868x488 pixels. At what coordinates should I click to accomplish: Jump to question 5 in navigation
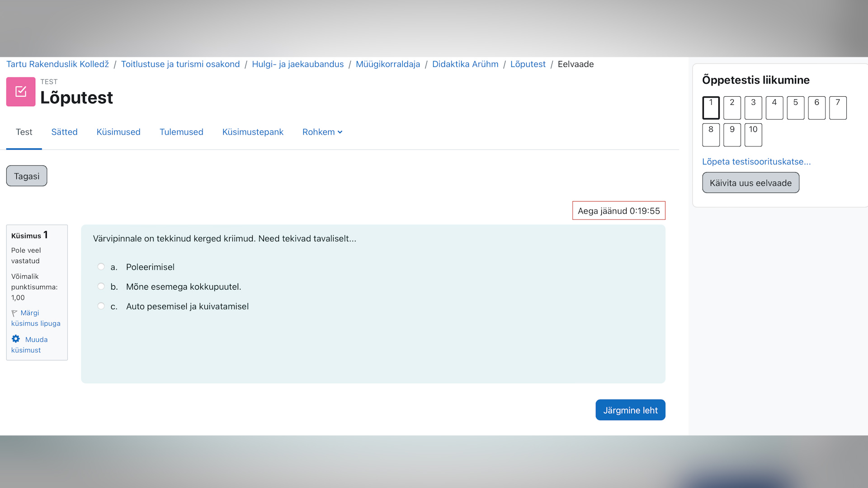point(795,108)
